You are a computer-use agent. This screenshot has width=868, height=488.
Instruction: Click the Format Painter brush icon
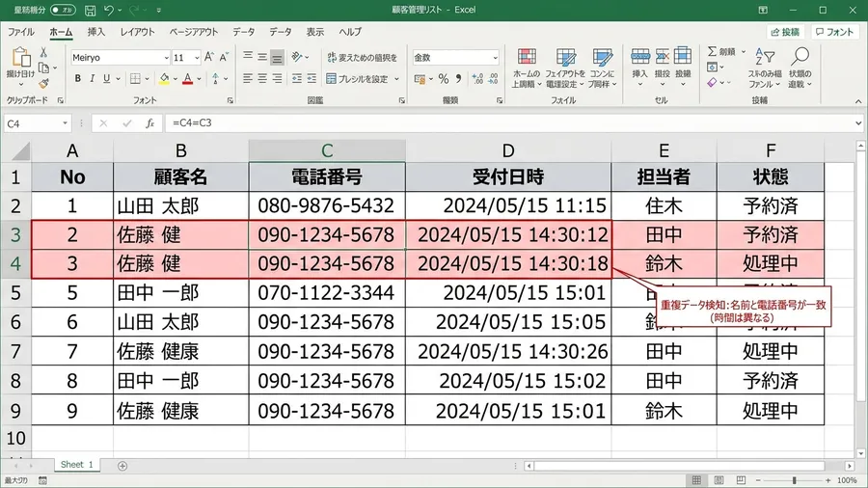43,84
